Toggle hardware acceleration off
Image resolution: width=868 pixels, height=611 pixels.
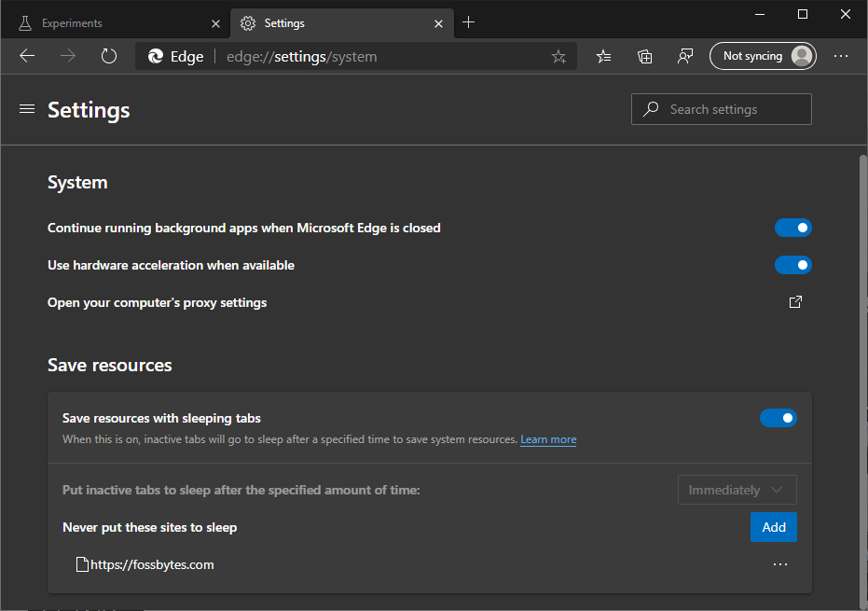[792, 264]
